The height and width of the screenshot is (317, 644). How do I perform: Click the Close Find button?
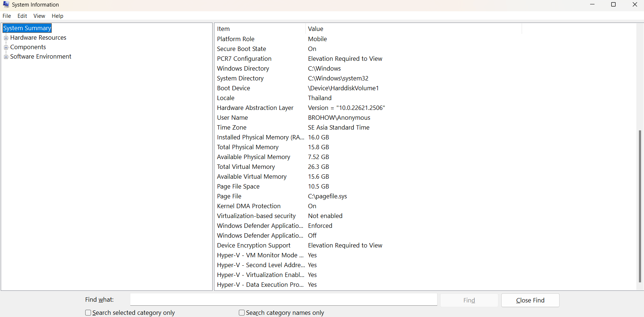pos(530,300)
